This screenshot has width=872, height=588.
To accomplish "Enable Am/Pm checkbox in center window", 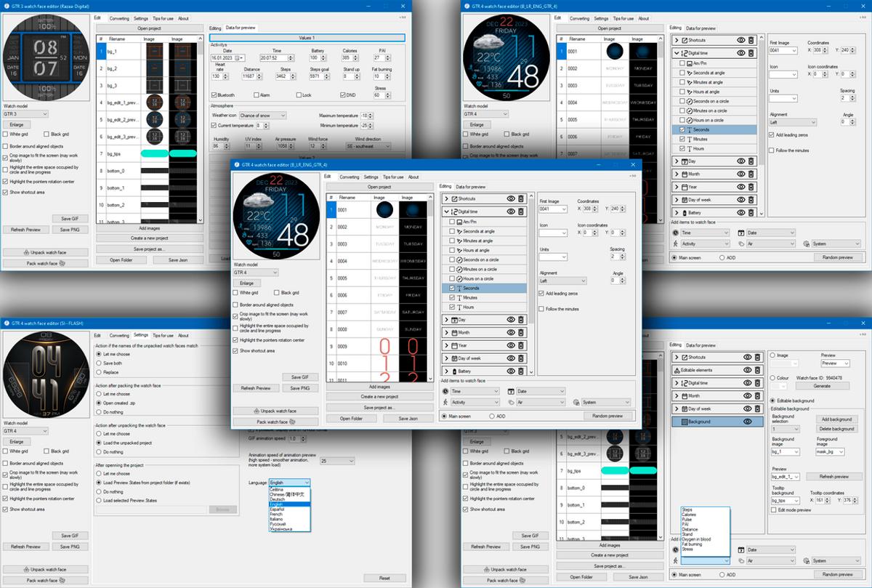I will click(x=453, y=222).
